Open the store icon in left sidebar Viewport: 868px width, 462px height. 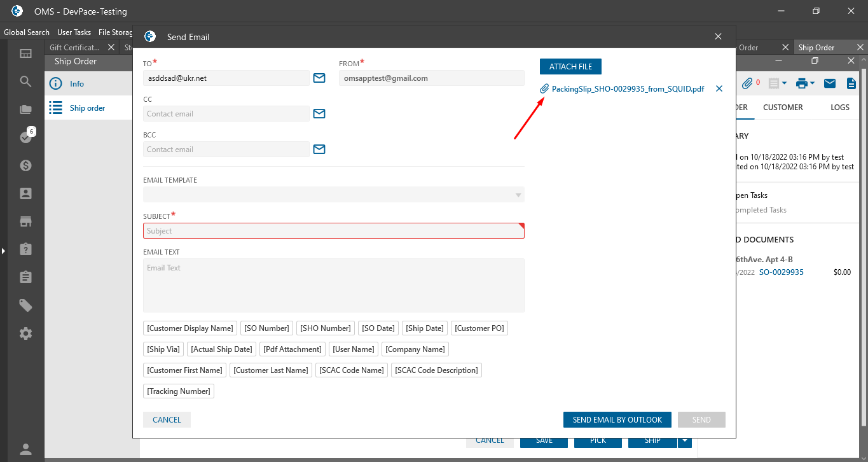click(26, 221)
